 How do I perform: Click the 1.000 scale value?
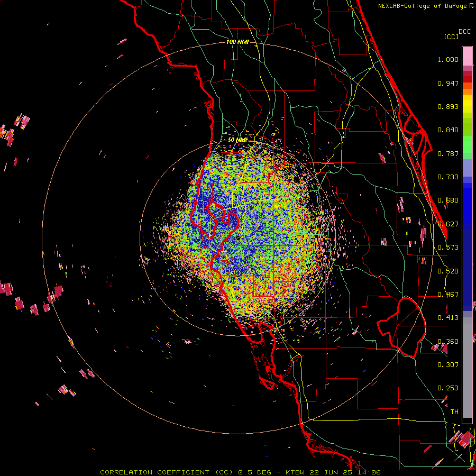pos(448,59)
